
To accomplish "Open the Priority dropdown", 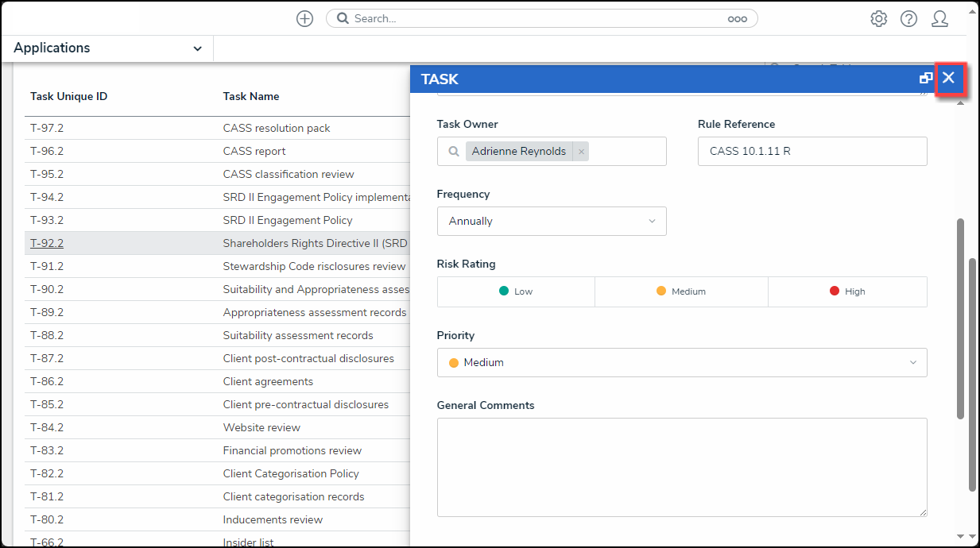I will [x=681, y=363].
